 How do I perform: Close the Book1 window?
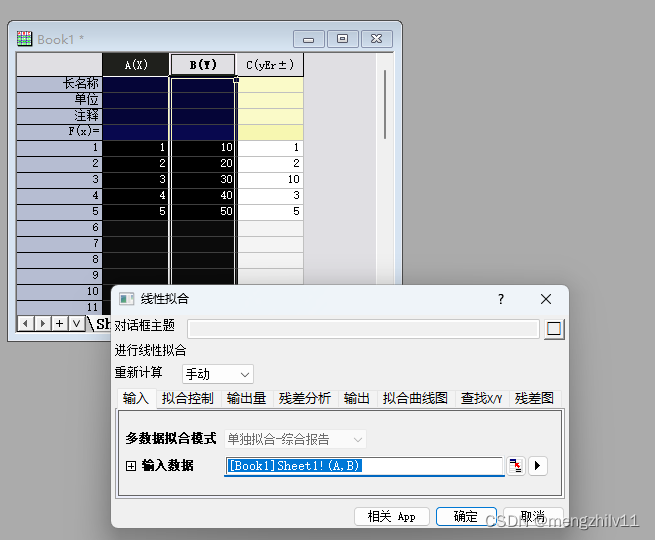point(376,39)
